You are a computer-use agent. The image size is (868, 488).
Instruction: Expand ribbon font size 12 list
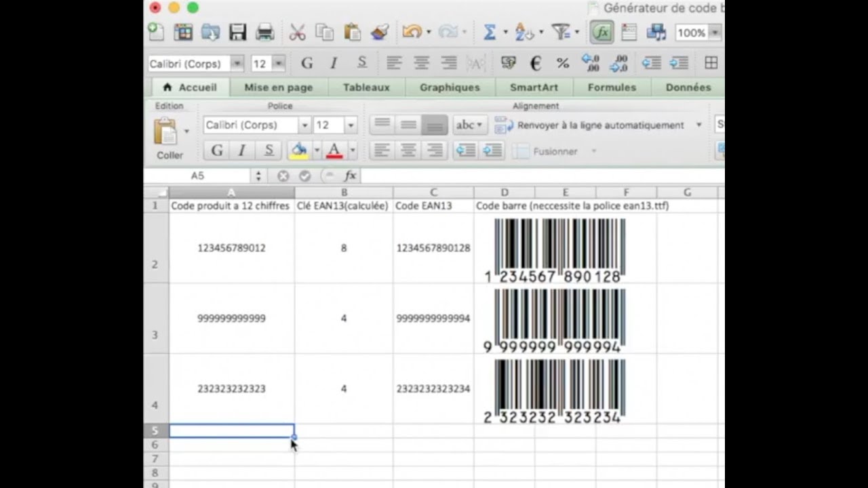tap(351, 125)
